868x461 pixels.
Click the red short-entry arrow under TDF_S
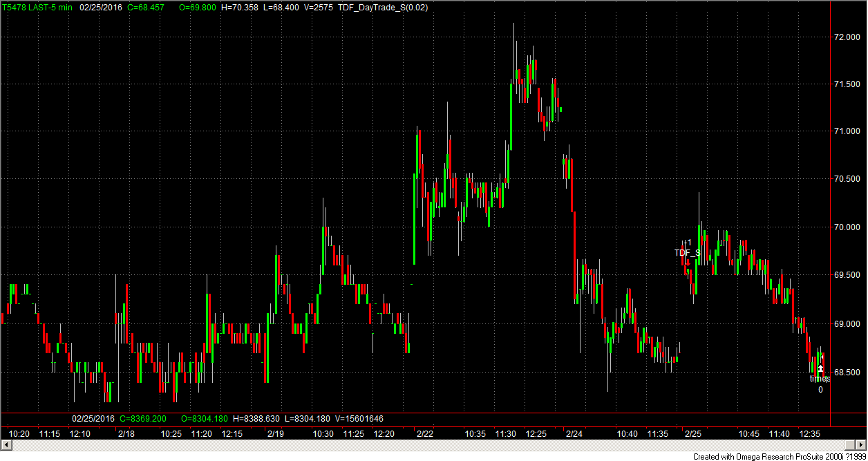688,263
